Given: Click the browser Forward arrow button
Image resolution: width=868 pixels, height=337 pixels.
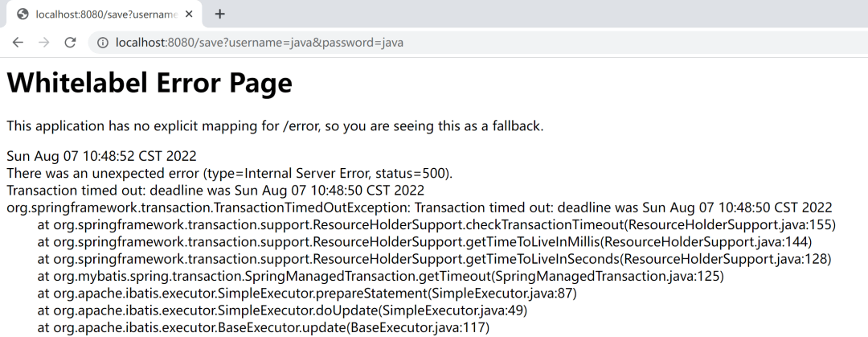Looking at the screenshot, I should 43,43.
